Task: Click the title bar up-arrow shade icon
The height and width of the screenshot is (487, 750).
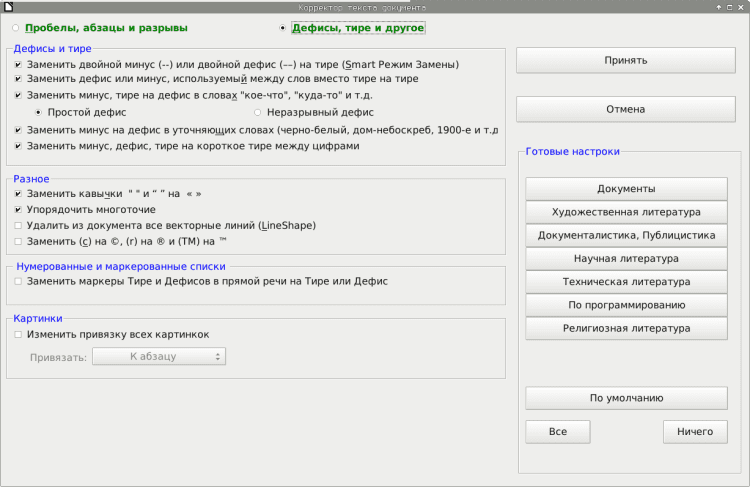Action: pos(718,7)
